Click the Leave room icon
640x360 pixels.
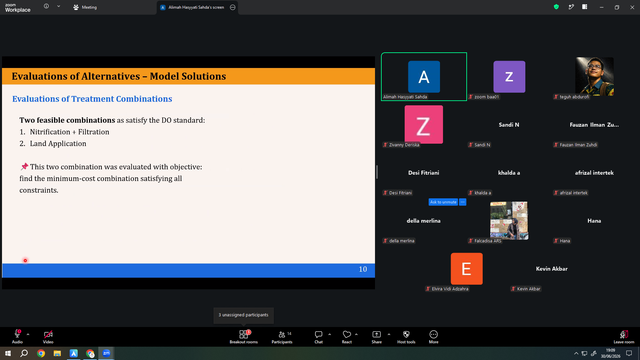pyautogui.click(x=624, y=335)
